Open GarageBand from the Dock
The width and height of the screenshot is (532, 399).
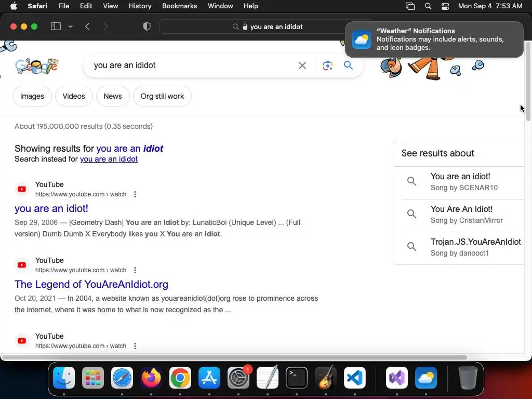coord(326,378)
